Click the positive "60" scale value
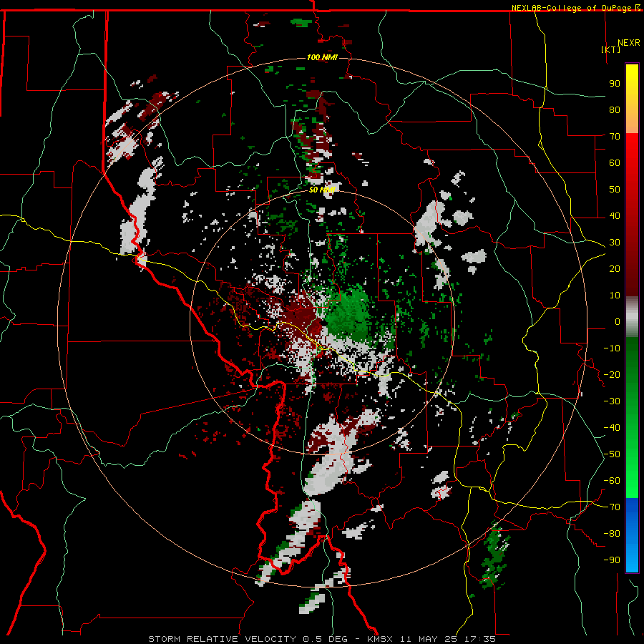This screenshot has width=644, height=644. coord(615,162)
